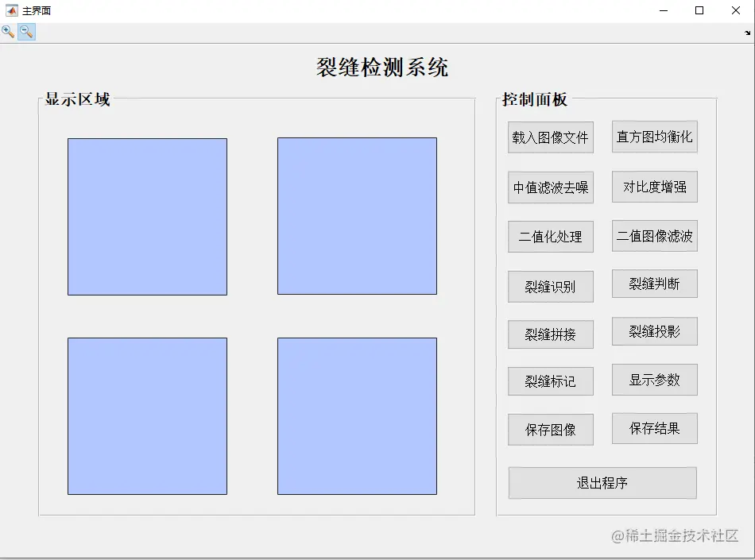Apply 中值滤波去噪 median filter
This screenshot has height=560, width=755.
pyautogui.click(x=551, y=187)
